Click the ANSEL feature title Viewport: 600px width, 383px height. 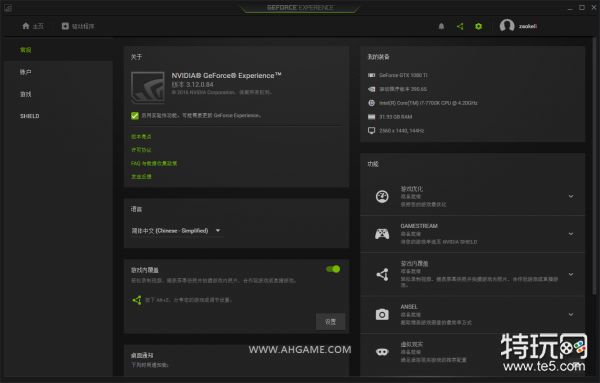tap(409, 306)
